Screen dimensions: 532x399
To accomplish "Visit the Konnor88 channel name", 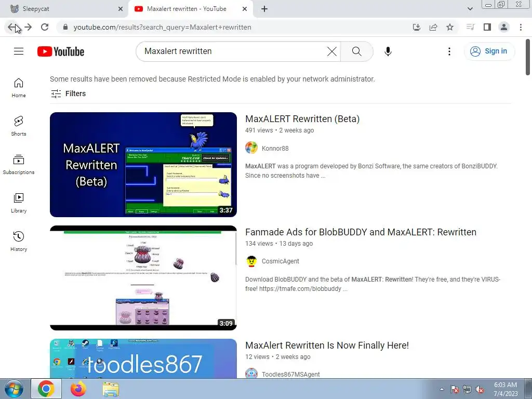I will [275, 148].
